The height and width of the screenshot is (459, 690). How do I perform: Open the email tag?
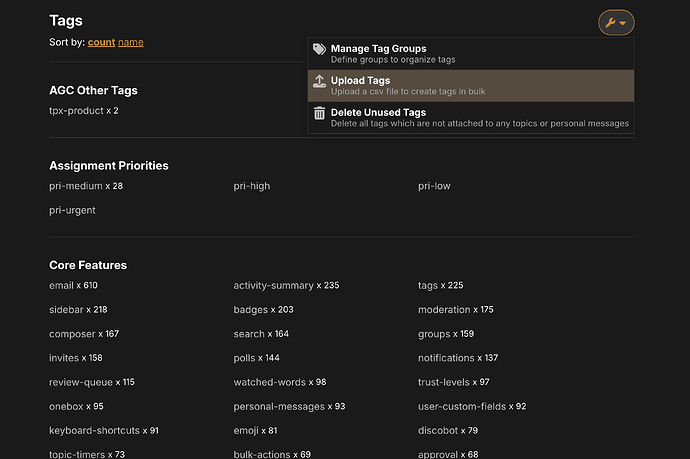(61, 286)
